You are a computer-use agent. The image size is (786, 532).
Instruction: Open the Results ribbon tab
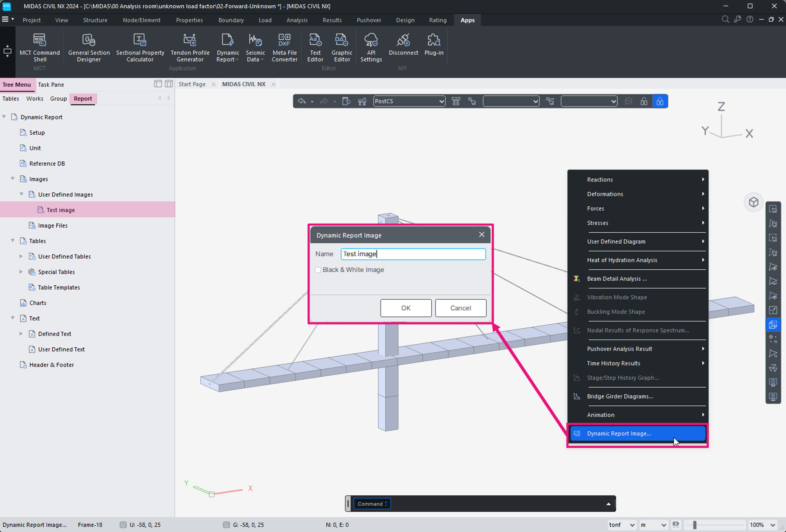(332, 20)
